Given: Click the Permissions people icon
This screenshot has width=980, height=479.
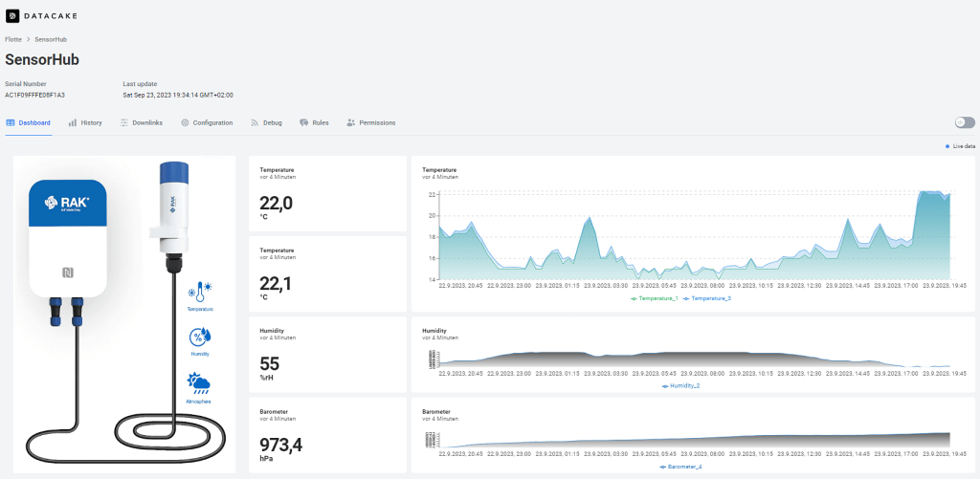Looking at the screenshot, I should (351, 123).
